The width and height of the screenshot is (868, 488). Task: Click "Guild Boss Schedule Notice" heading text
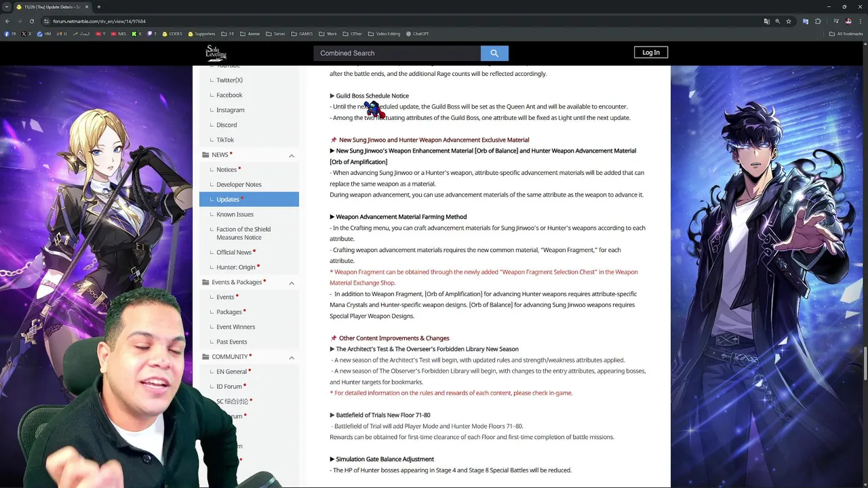pyautogui.click(x=372, y=96)
